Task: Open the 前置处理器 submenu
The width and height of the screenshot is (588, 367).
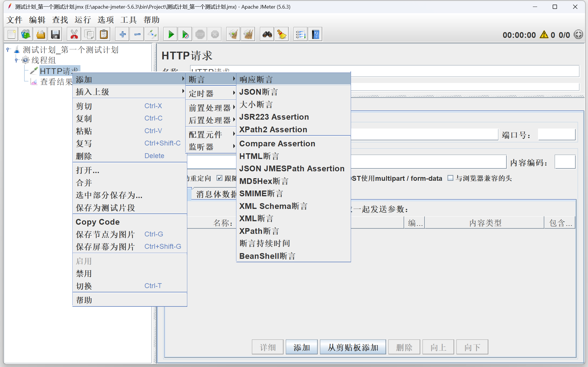Action: [211, 108]
